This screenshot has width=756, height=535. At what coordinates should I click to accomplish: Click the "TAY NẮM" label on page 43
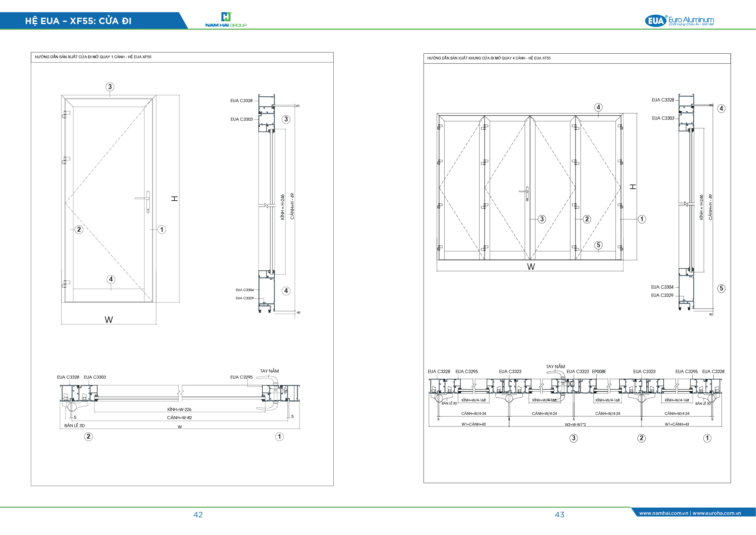[x=555, y=367]
